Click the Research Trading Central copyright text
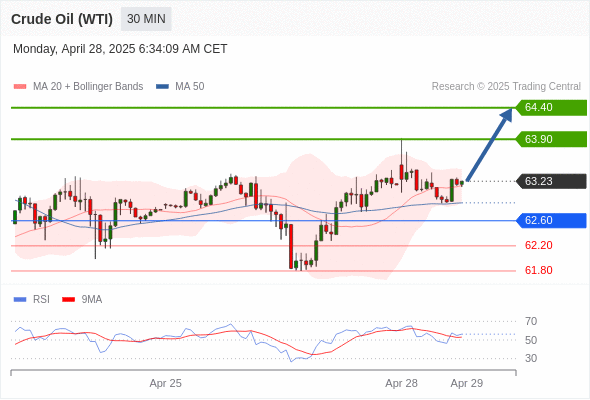The height and width of the screenshot is (400, 590). coord(506,87)
